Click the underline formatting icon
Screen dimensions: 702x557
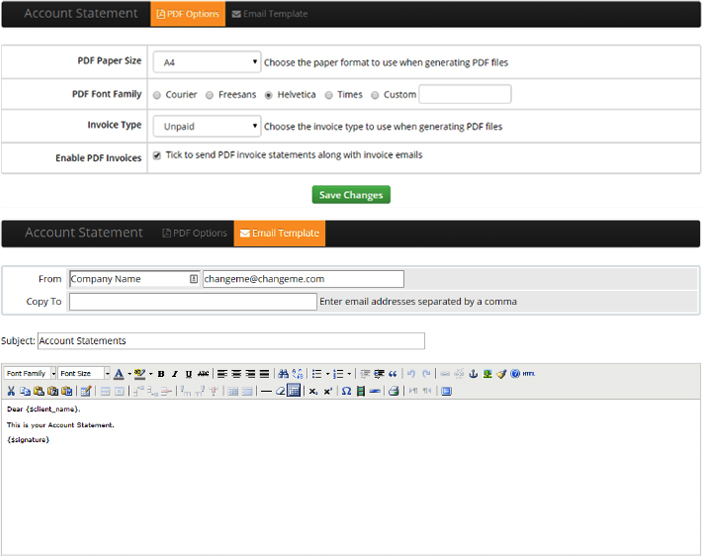click(x=188, y=373)
